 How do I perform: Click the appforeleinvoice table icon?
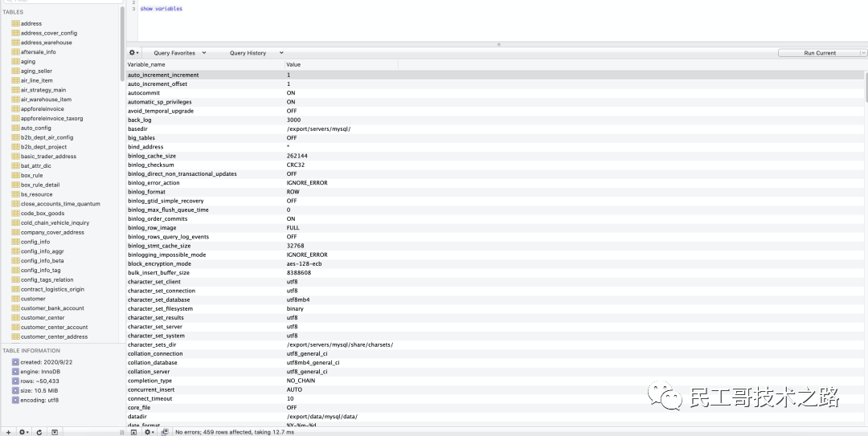pos(15,109)
